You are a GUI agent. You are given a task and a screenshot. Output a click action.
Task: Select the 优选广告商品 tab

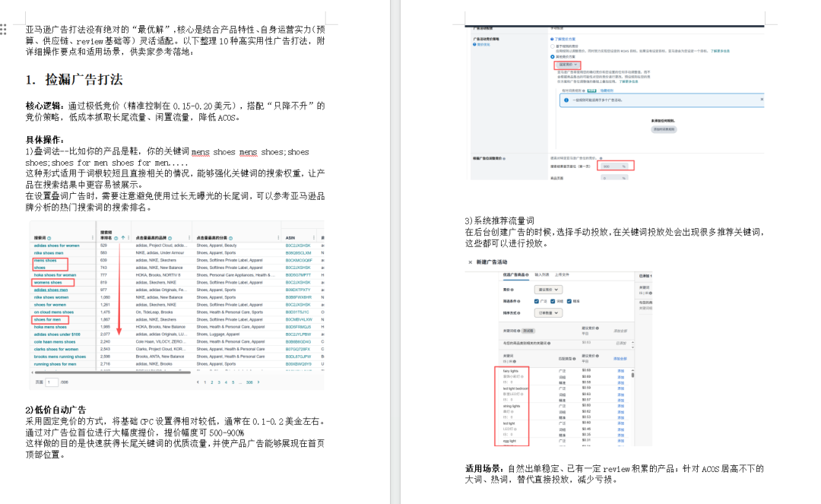coord(515,274)
